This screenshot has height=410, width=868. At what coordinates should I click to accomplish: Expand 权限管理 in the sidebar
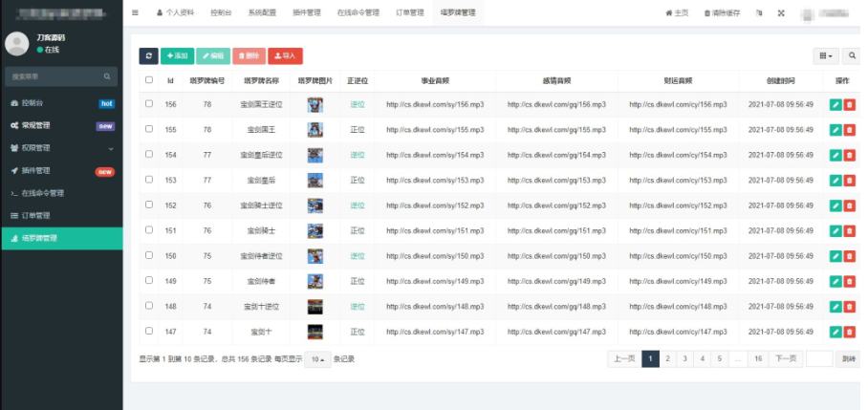[61, 148]
